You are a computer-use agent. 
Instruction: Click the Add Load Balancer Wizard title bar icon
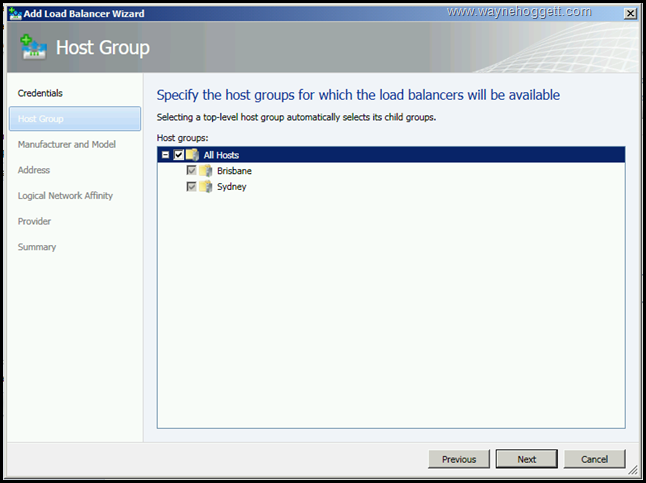pyautogui.click(x=15, y=14)
